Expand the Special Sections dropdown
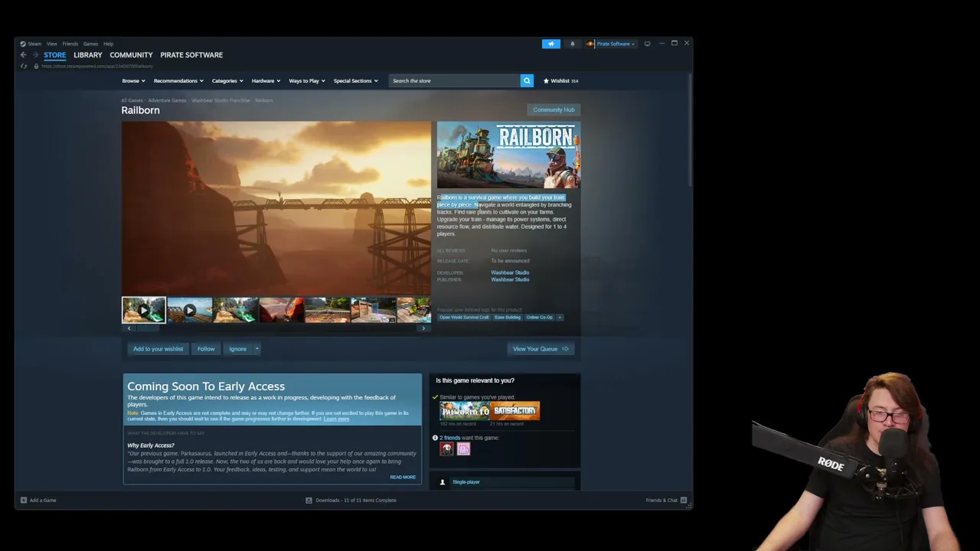This screenshot has width=980, height=551. coord(355,80)
